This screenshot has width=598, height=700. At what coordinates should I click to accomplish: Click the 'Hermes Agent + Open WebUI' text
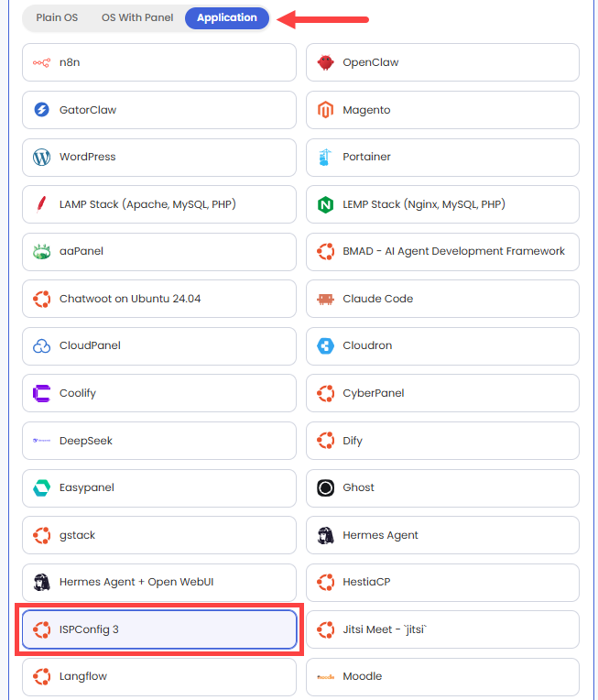[136, 582]
